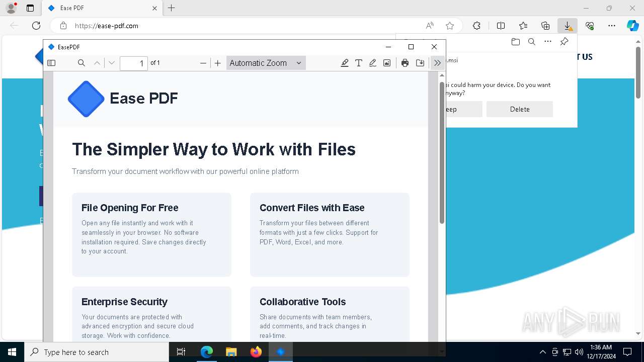Open find-in-document search in EasePDF

pyautogui.click(x=82, y=63)
